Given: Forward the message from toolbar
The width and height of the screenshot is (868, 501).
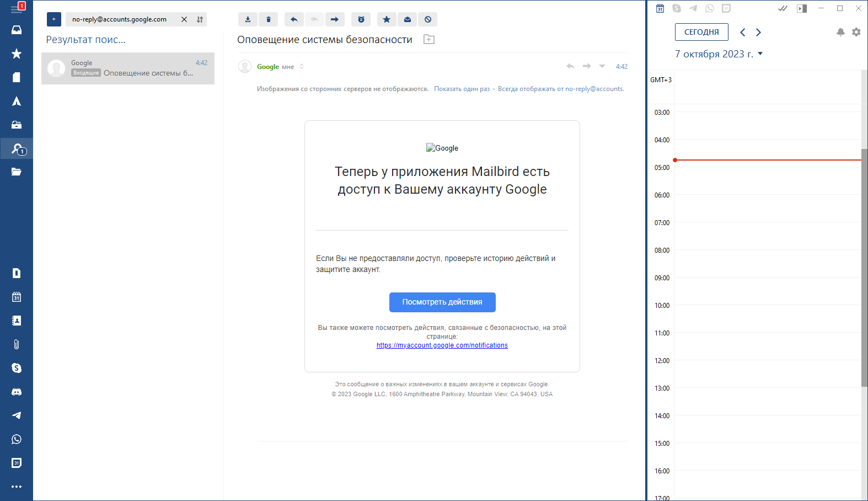Looking at the screenshot, I should (335, 19).
